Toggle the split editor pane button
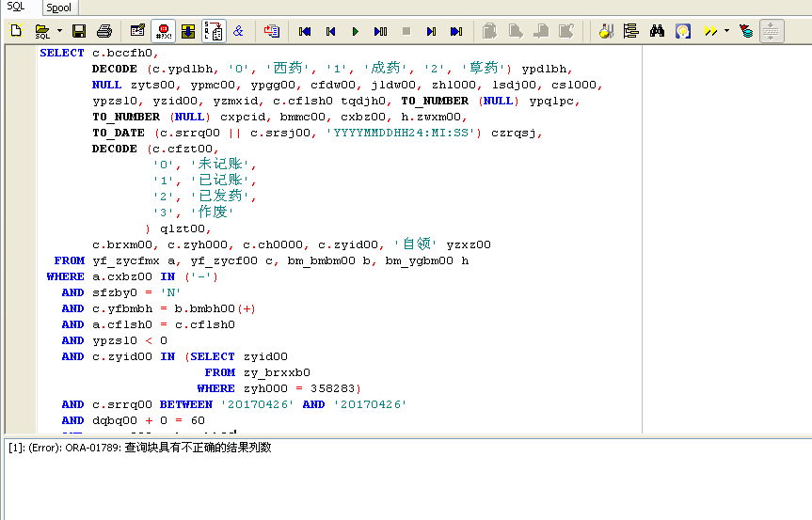 coord(771,31)
